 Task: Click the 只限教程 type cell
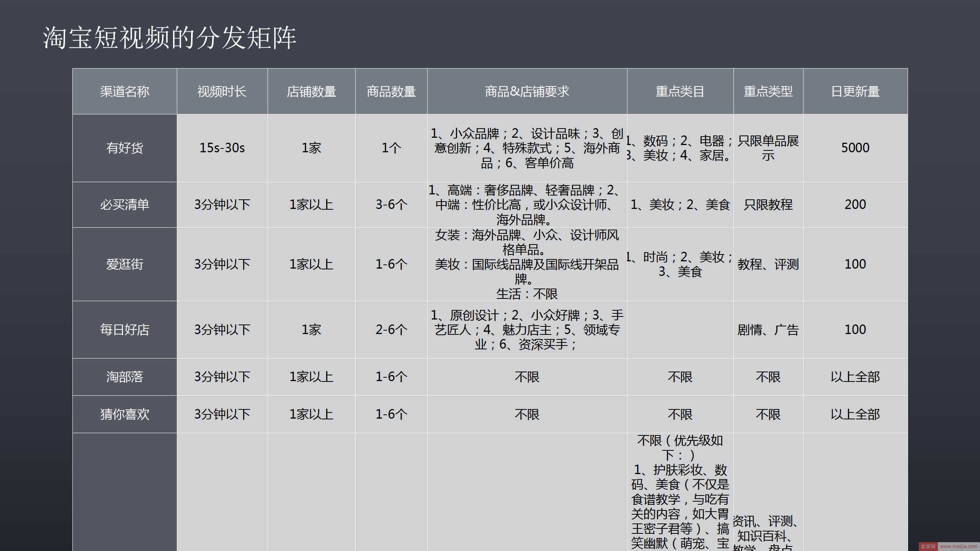[768, 205]
